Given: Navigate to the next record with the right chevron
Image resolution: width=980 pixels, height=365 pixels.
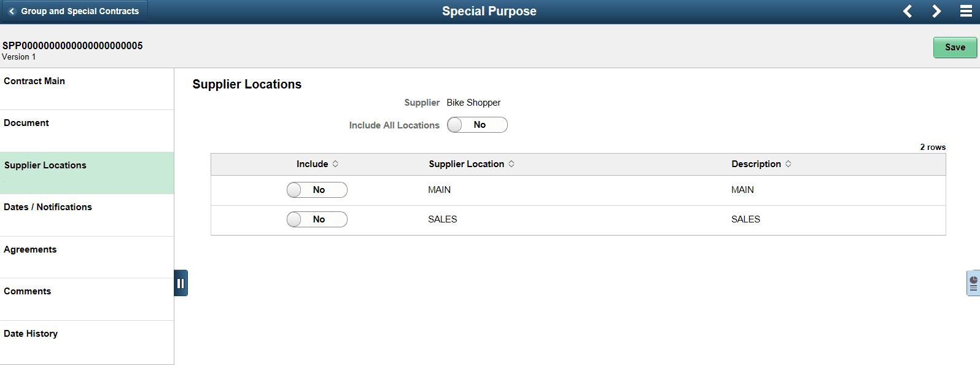Looking at the screenshot, I should pyautogui.click(x=936, y=10).
